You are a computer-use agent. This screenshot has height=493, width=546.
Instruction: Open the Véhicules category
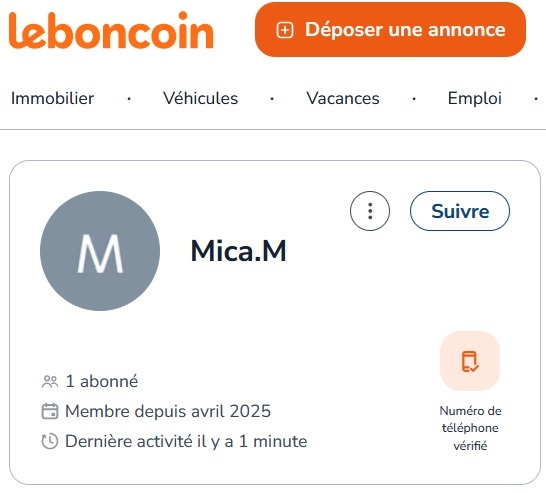(201, 98)
